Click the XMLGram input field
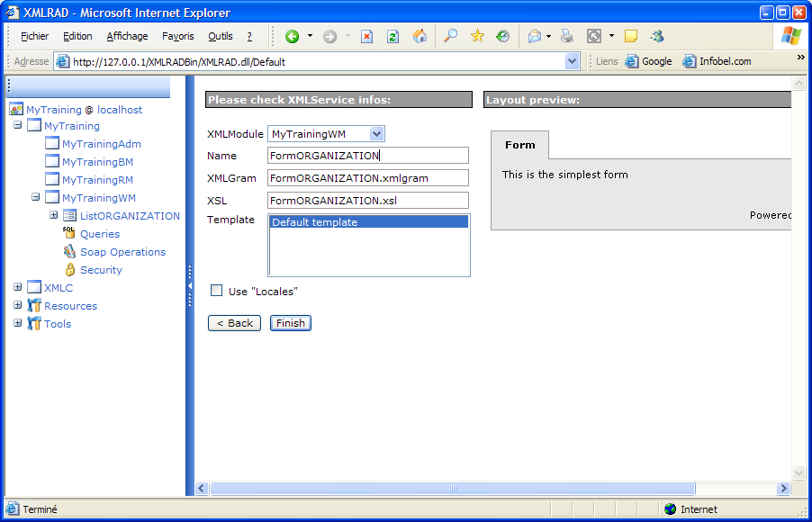This screenshot has height=522, width=812. click(368, 178)
